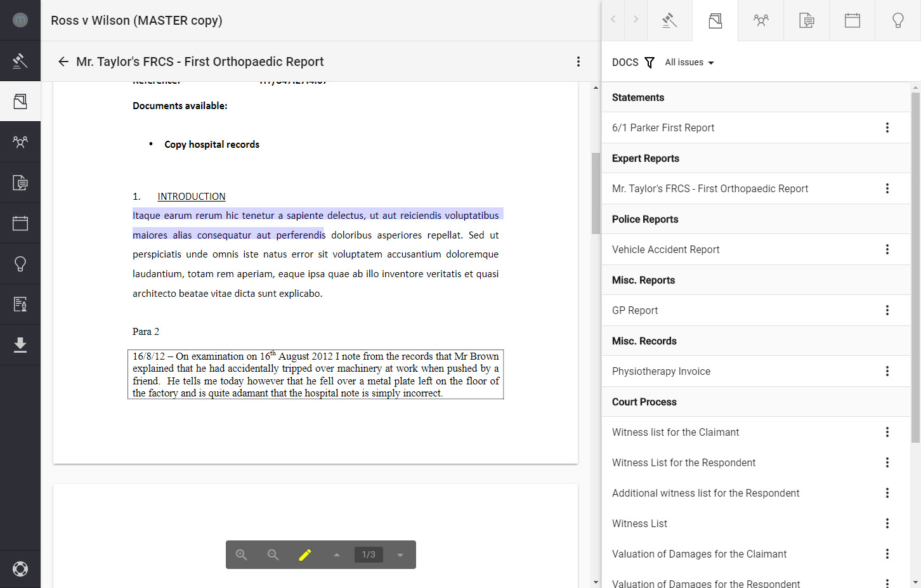Image resolution: width=921 pixels, height=588 pixels.
Task: Click the download icon in left sidebar
Action: [20, 345]
